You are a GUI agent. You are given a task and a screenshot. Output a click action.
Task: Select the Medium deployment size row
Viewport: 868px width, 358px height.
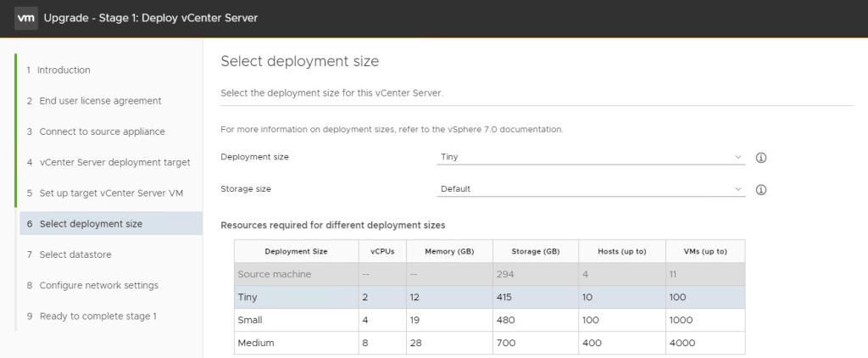click(x=489, y=343)
